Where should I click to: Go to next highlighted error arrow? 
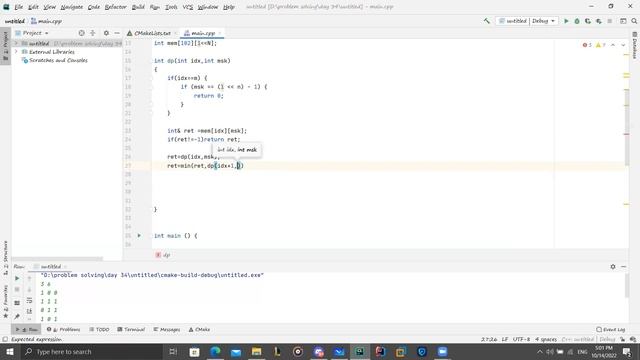click(x=623, y=45)
